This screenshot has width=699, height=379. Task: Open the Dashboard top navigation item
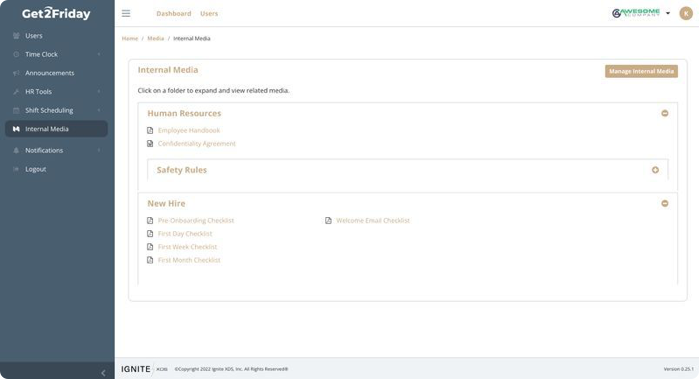[x=174, y=13]
